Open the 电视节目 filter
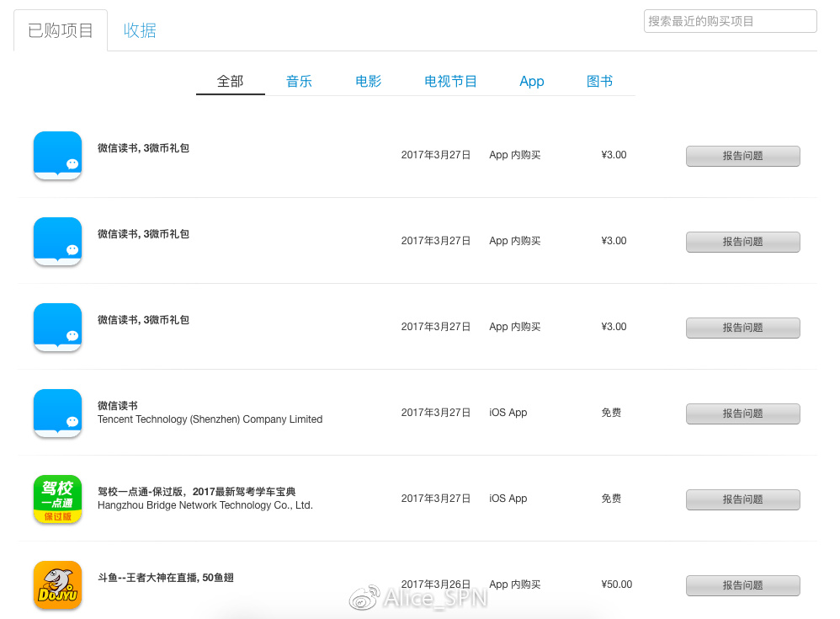This screenshot has width=840, height=619. [450, 81]
